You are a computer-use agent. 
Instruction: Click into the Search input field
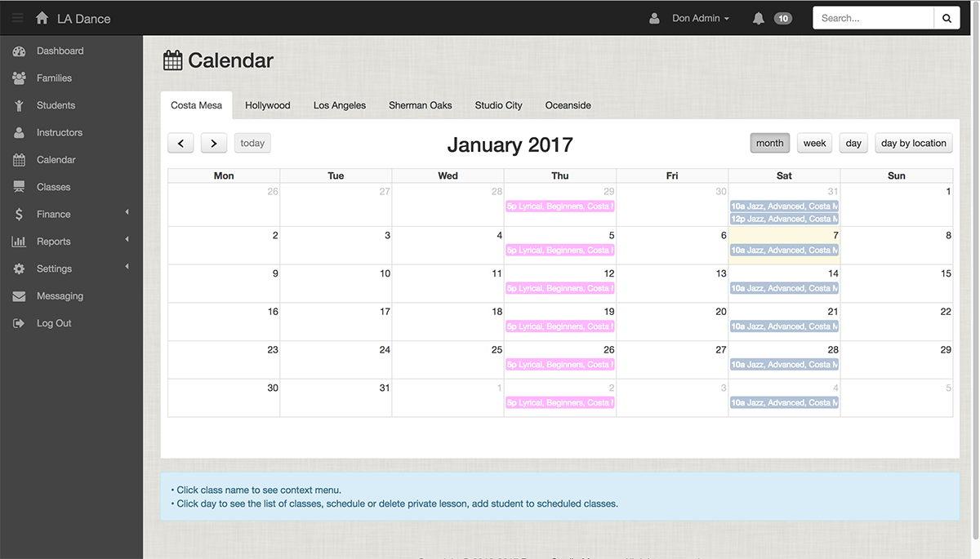point(873,18)
